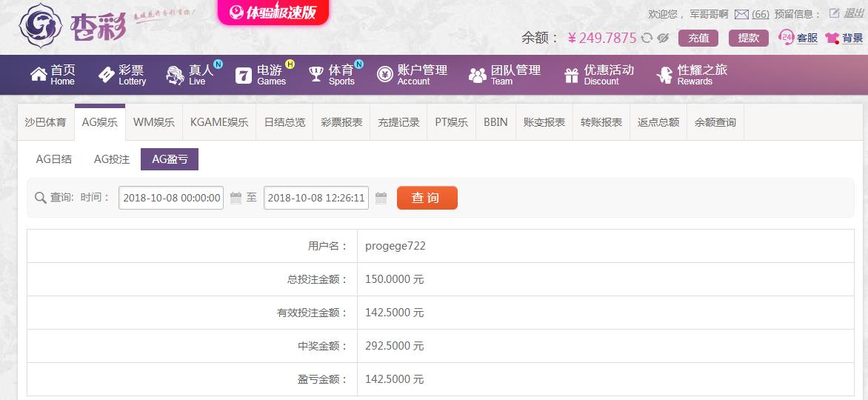
Task: Click the 提款 button
Action: point(749,38)
